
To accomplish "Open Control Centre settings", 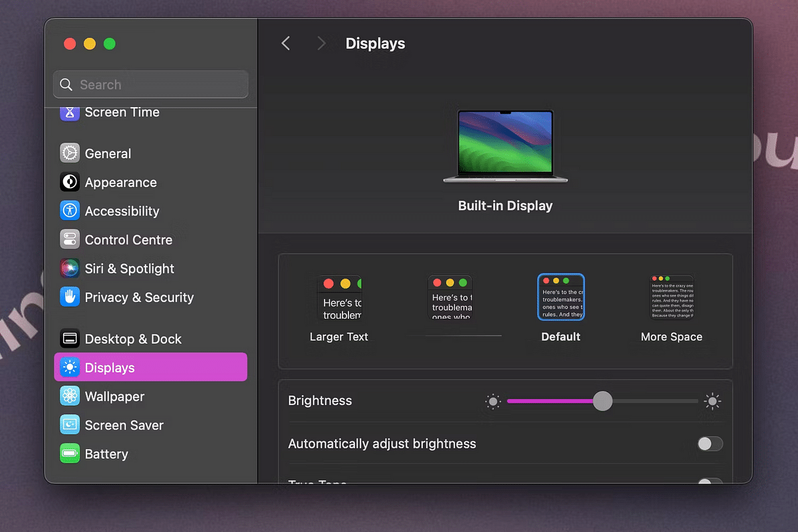I will (126, 239).
